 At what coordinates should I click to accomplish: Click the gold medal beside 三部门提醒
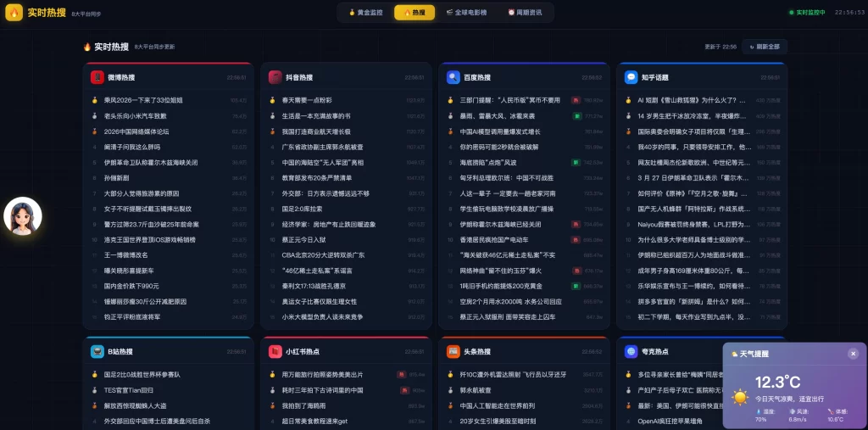pyautogui.click(x=451, y=100)
